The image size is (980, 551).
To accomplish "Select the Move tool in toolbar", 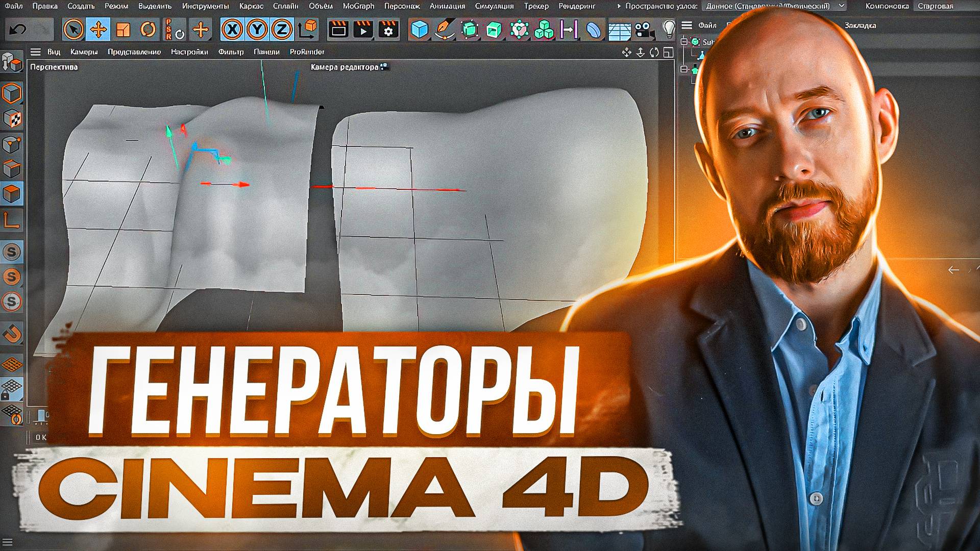I will (98, 30).
